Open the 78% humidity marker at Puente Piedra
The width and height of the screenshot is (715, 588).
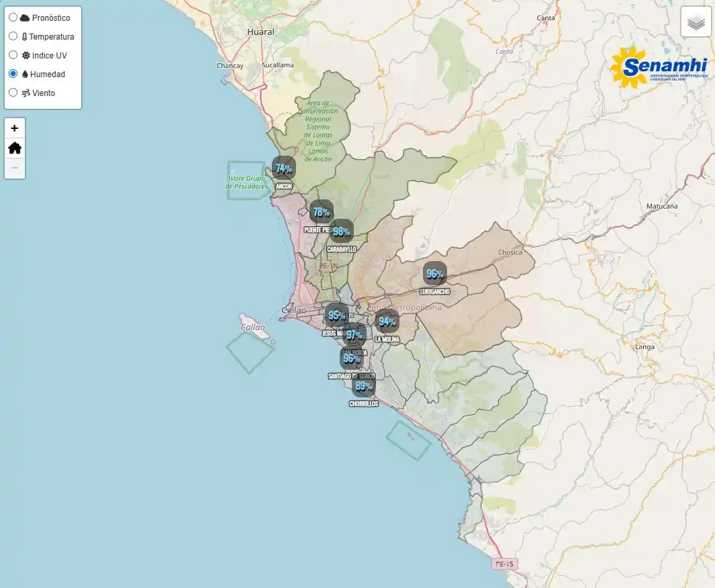tap(321, 212)
